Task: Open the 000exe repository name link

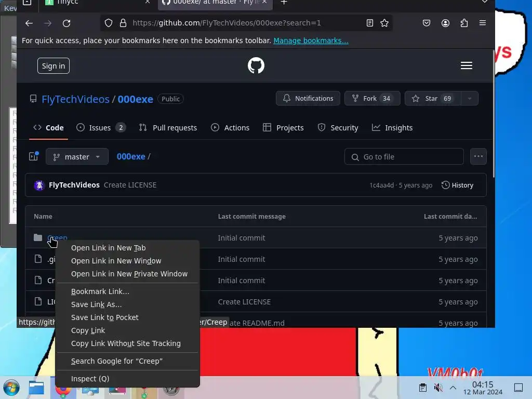Action: point(136,99)
